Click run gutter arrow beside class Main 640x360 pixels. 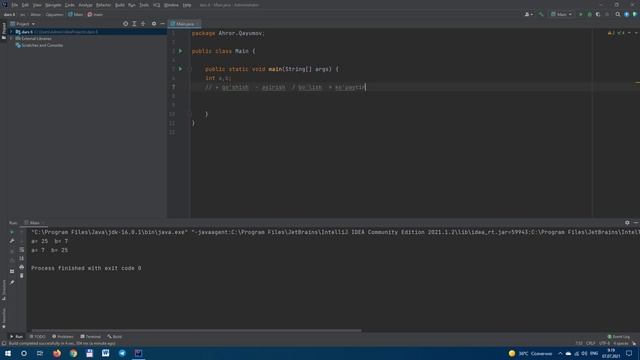180,51
